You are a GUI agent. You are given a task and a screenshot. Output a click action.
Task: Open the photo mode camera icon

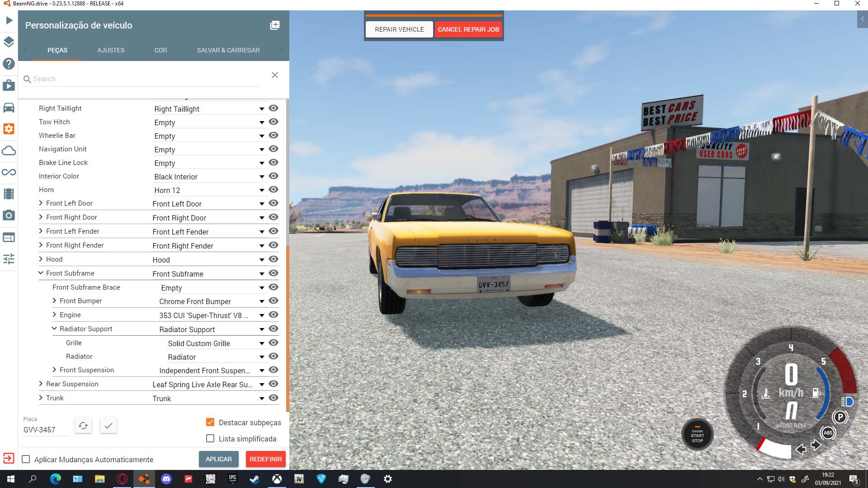tap(9, 216)
